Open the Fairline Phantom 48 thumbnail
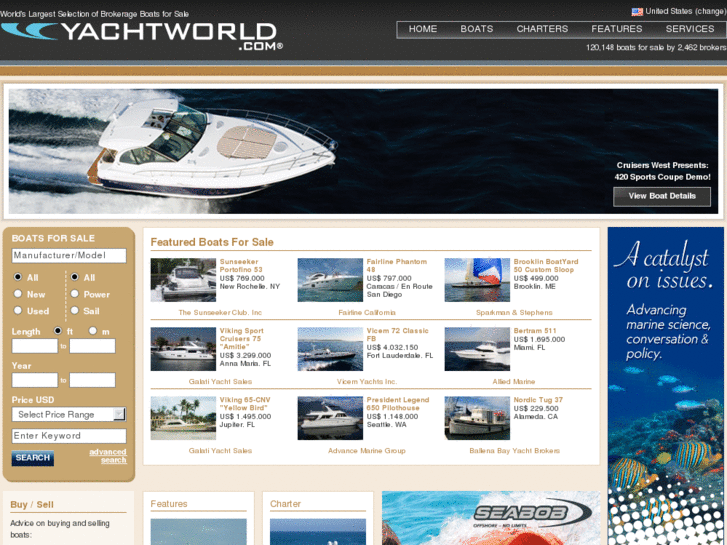This screenshot has height=545, width=727. pyautogui.click(x=330, y=280)
